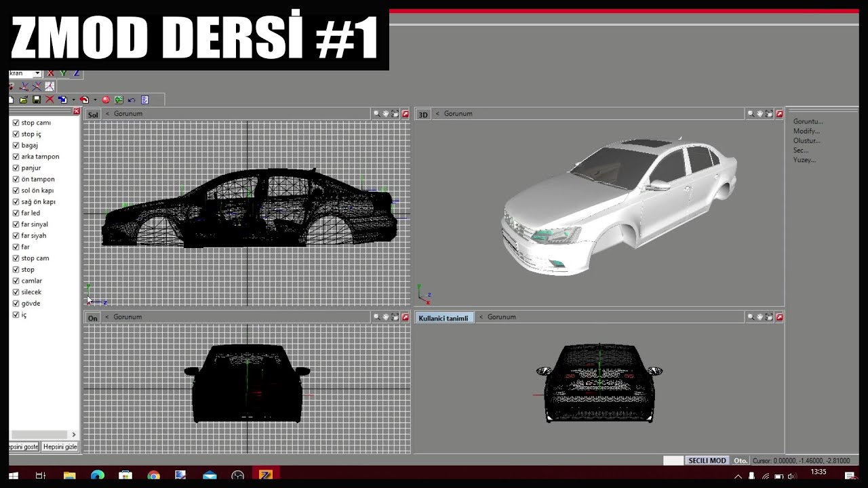868x488 pixels.
Task: Zoom tool in the 3D viewport header
Action: click(751, 114)
